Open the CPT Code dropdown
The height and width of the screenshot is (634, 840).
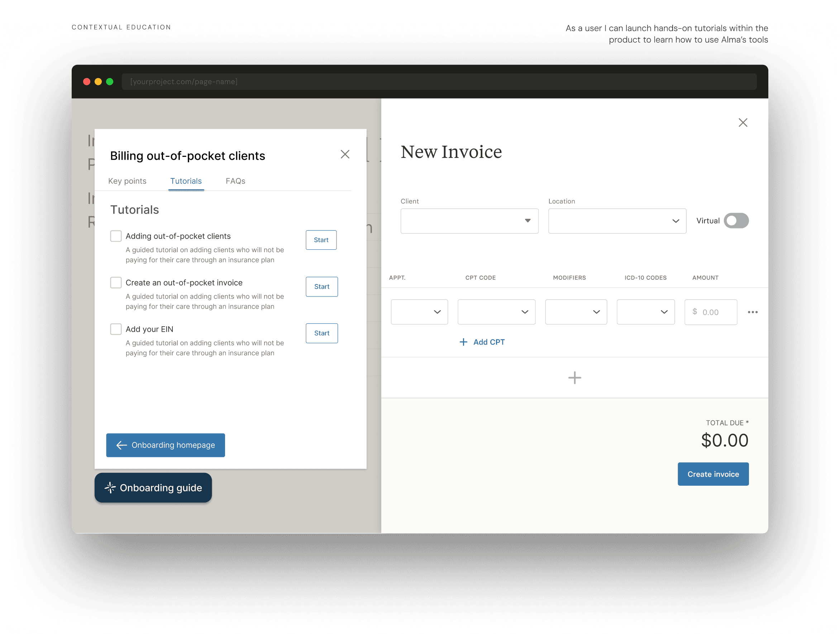point(496,312)
